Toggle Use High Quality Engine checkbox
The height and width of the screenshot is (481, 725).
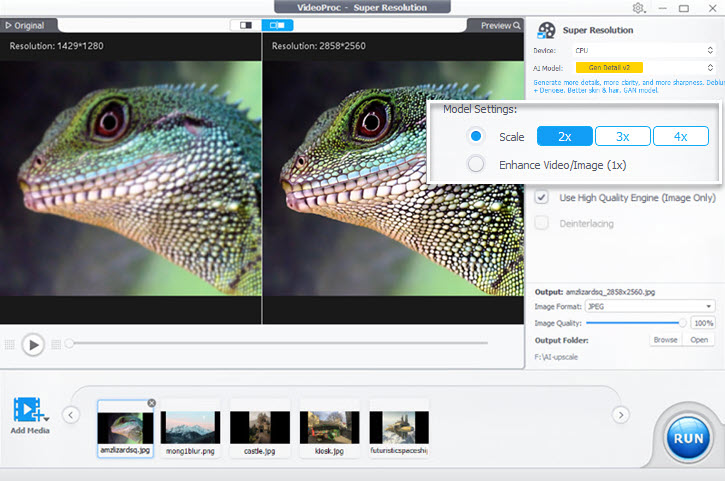(x=541, y=198)
